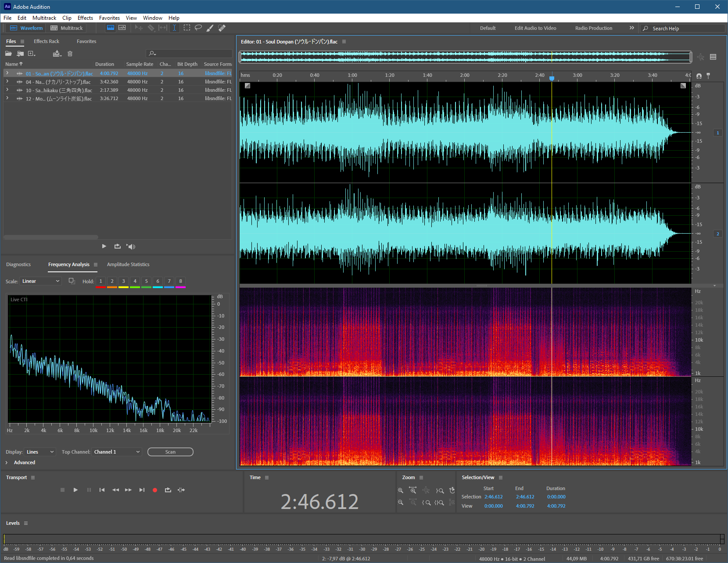Select the Slip tool
Screen dimensions: 728x563
pyautogui.click(x=163, y=28)
